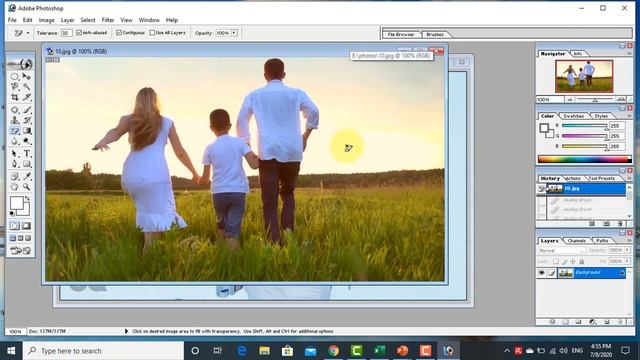Screen dimensions: 640x360
Task: Pick a color from the color ramp
Action: [x=584, y=159]
